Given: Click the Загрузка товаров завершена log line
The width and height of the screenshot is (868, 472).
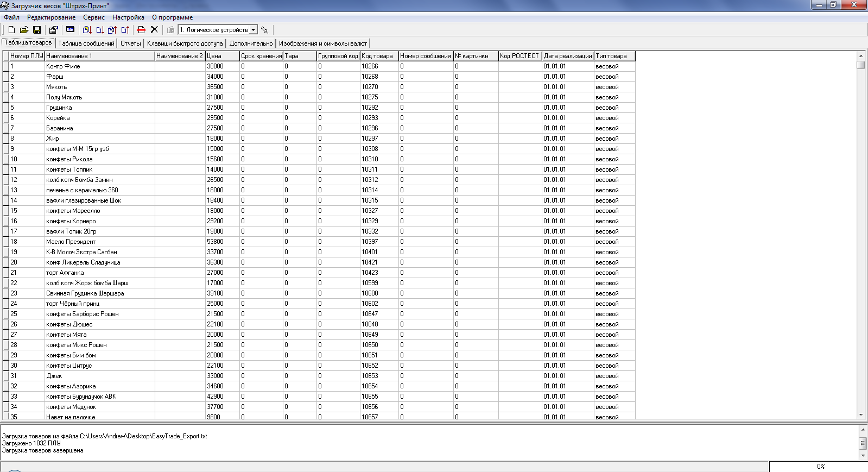Looking at the screenshot, I should (43, 450).
